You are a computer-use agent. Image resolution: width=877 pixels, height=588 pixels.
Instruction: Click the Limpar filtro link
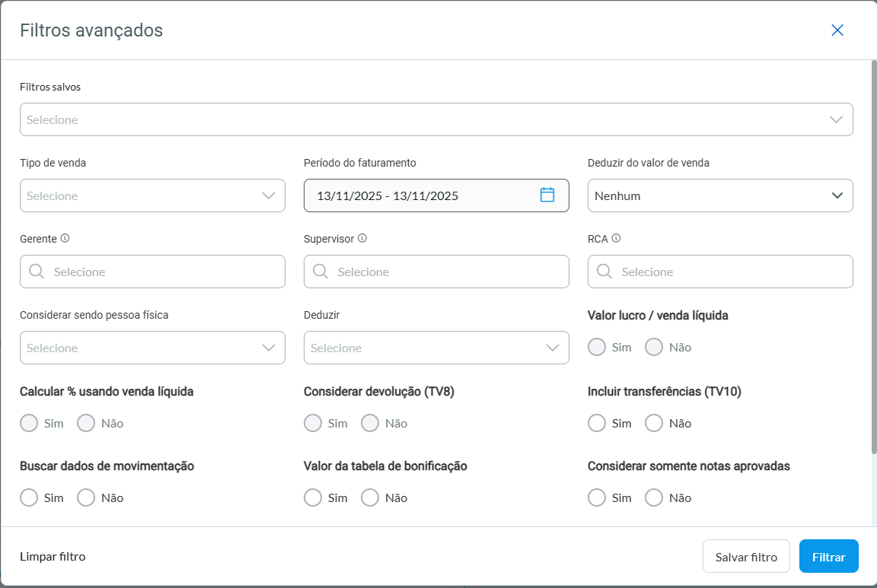coord(53,557)
